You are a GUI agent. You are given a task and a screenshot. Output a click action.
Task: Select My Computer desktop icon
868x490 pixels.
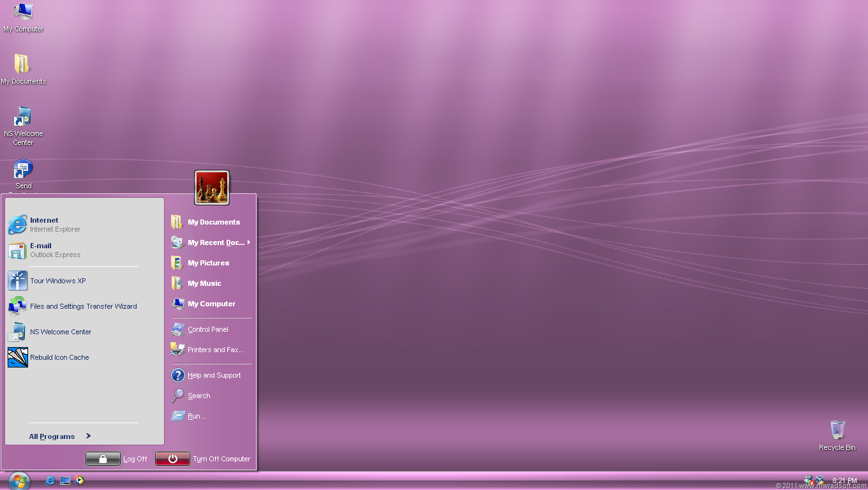point(24,18)
